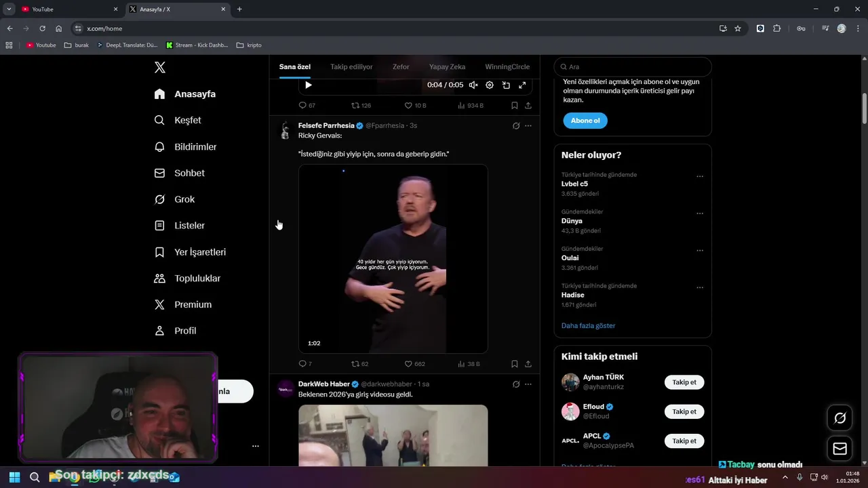
Task: Click Daha fazla göster under trends
Action: tap(588, 325)
